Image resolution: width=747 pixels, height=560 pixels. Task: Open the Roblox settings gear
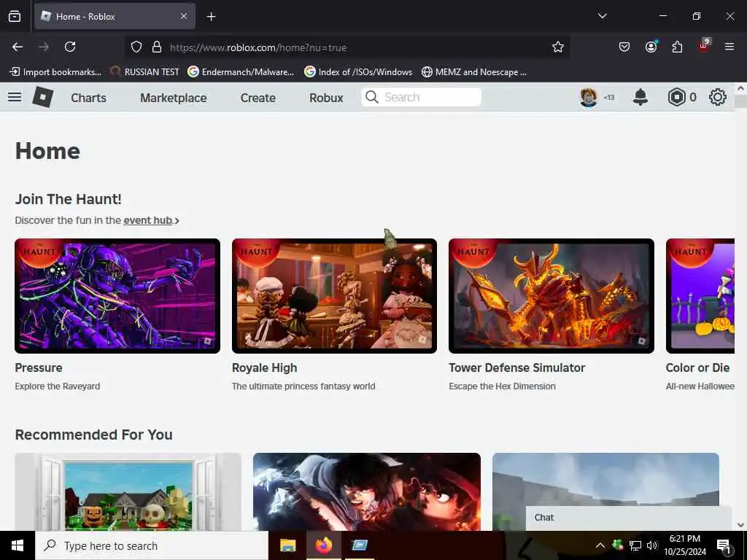pos(718,97)
